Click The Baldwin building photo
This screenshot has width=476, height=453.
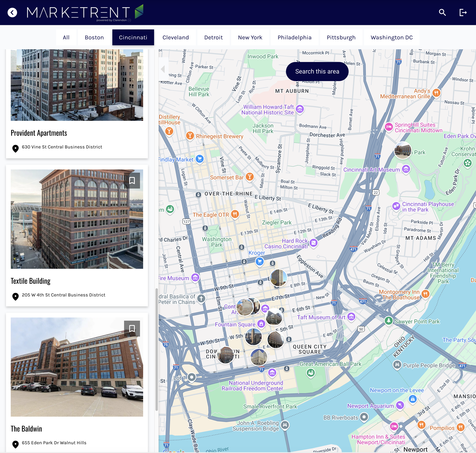pyautogui.click(x=77, y=367)
